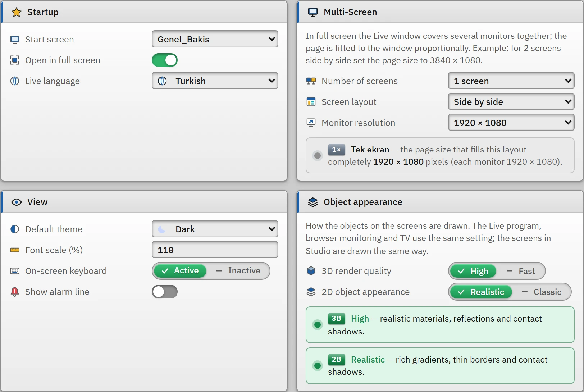Click the Font scale field showing 110
This screenshot has width=584, height=392.
(215, 250)
